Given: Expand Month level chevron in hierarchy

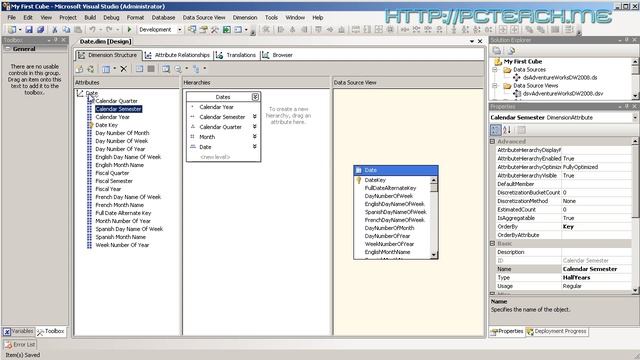Looking at the screenshot, I should coord(254,137).
